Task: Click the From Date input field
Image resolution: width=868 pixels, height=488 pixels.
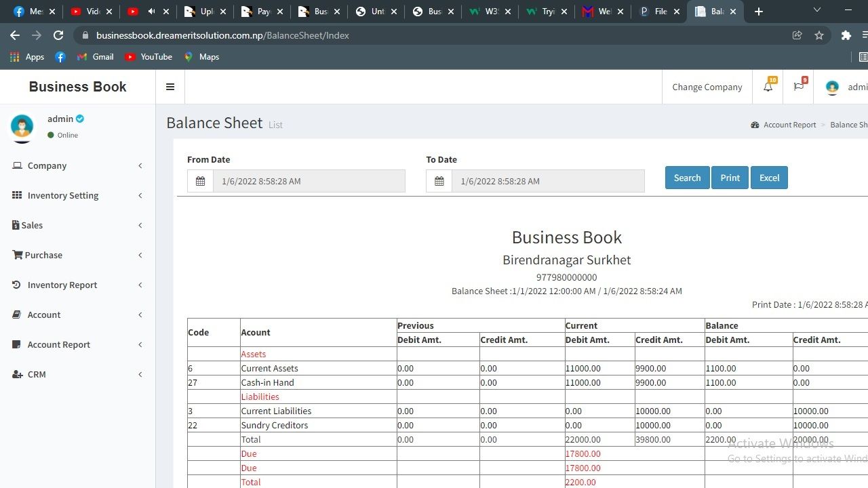Action: coord(309,181)
